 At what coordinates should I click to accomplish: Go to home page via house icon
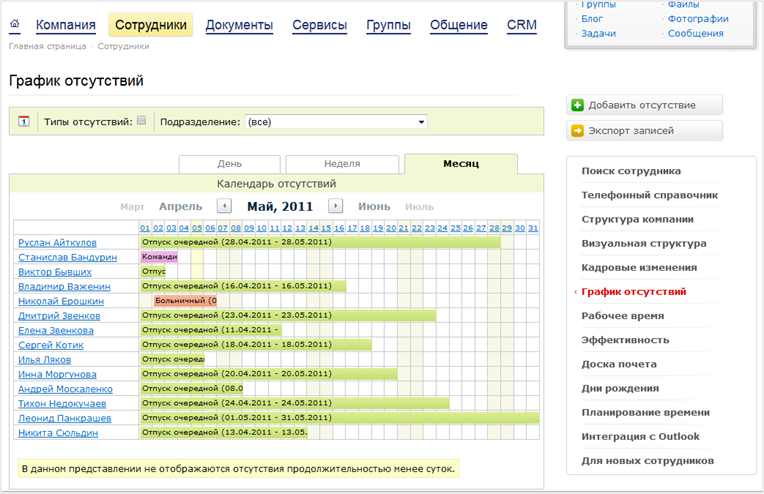click(15, 24)
